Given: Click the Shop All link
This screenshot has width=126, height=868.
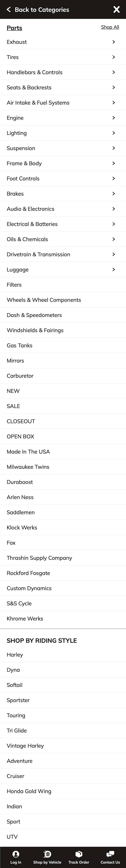Looking at the screenshot, I should (110, 27).
